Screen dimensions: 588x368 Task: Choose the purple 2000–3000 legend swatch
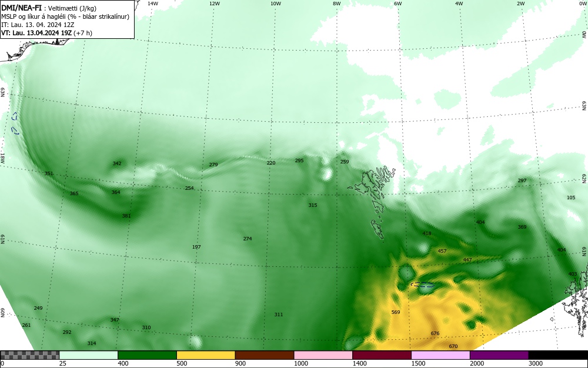click(x=499, y=355)
